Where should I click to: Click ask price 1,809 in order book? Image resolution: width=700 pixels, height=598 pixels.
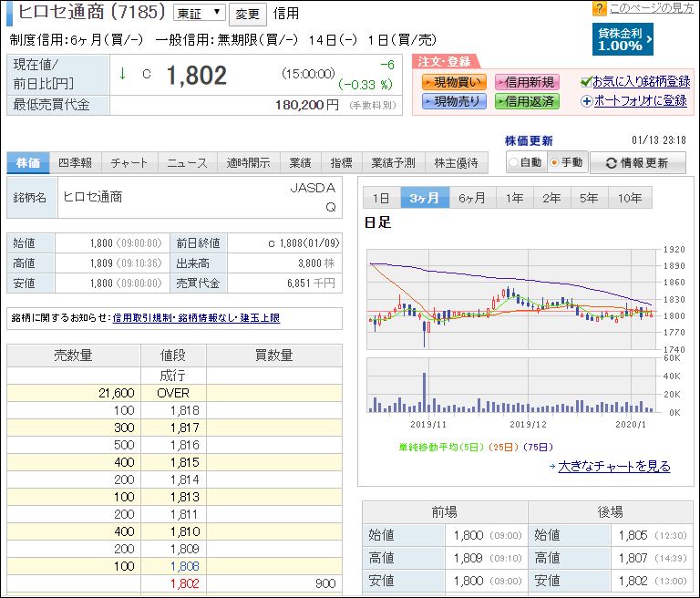[x=185, y=549]
